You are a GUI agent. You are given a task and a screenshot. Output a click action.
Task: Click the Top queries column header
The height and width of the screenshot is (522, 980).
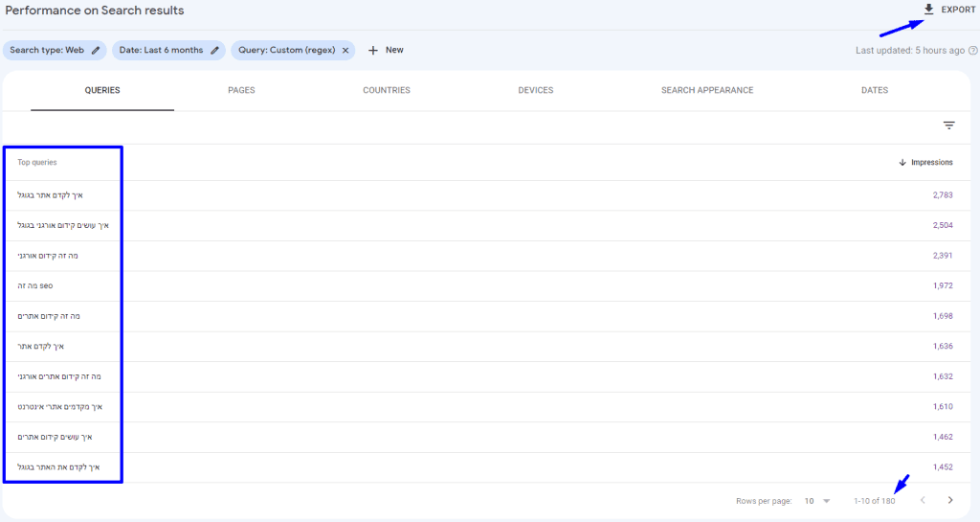click(x=37, y=163)
